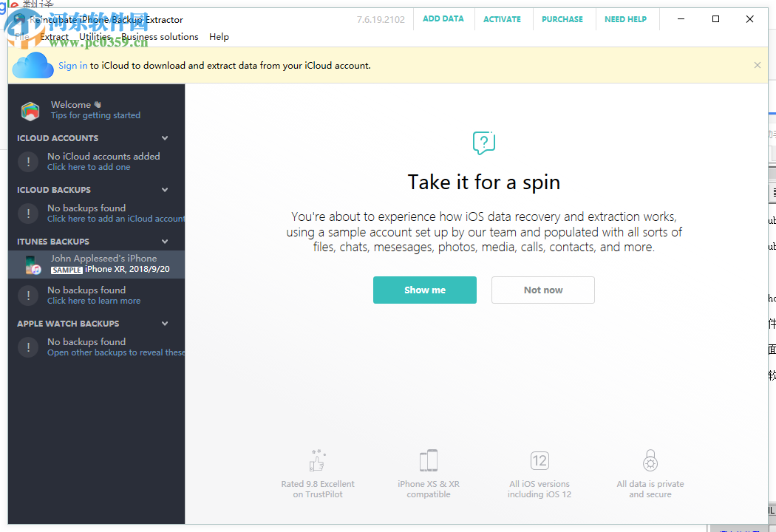Click the ADD DATA tab
Screen dimensions: 776x532
443,18
